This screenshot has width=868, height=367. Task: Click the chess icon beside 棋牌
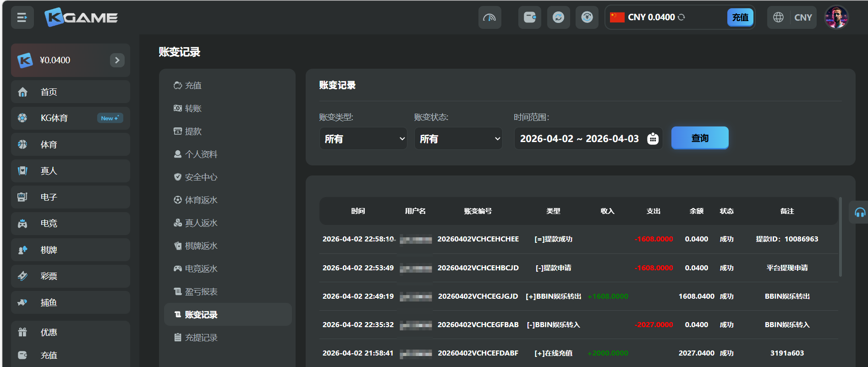pyautogui.click(x=22, y=250)
